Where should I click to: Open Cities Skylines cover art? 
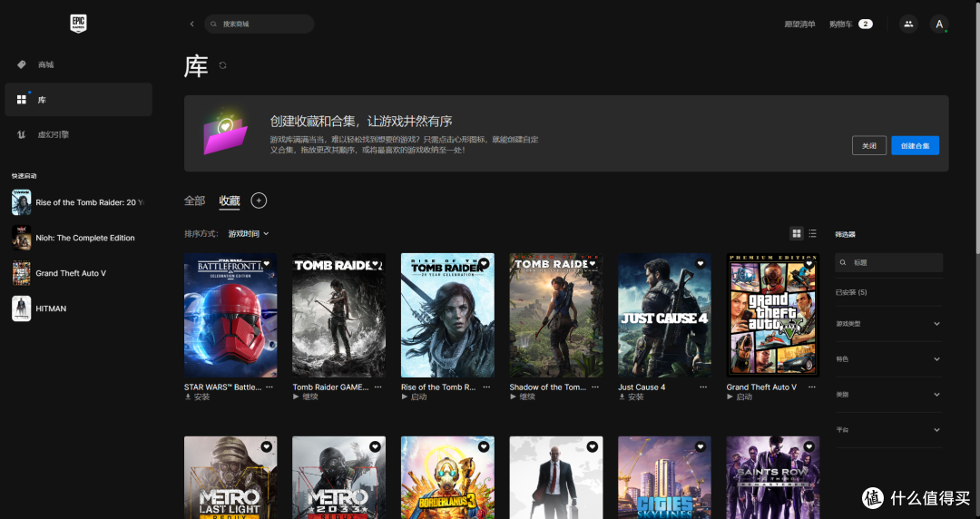(x=664, y=478)
